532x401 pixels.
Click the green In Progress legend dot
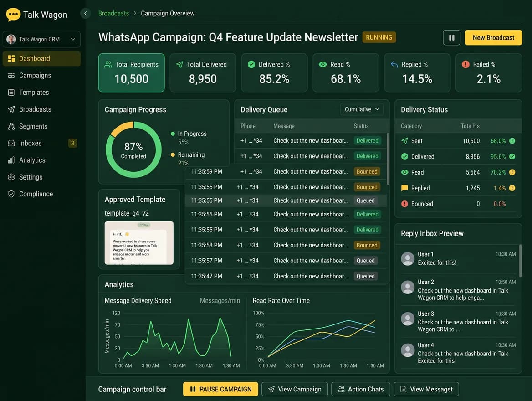click(173, 134)
